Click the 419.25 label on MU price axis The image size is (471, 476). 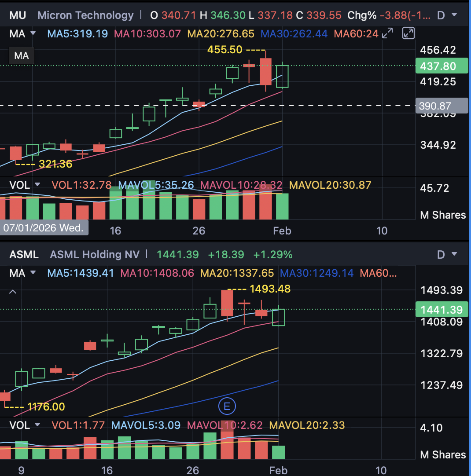(x=438, y=82)
